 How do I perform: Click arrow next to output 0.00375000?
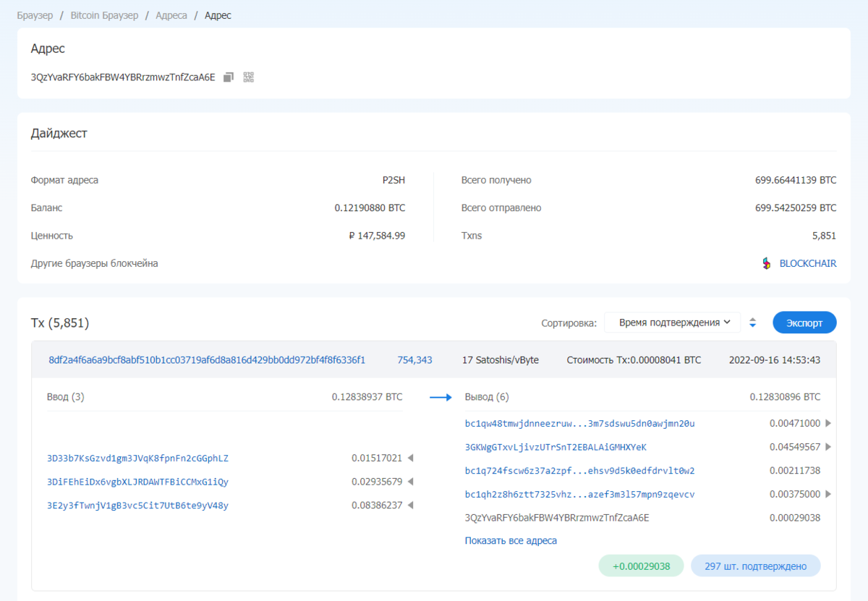click(x=828, y=494)
